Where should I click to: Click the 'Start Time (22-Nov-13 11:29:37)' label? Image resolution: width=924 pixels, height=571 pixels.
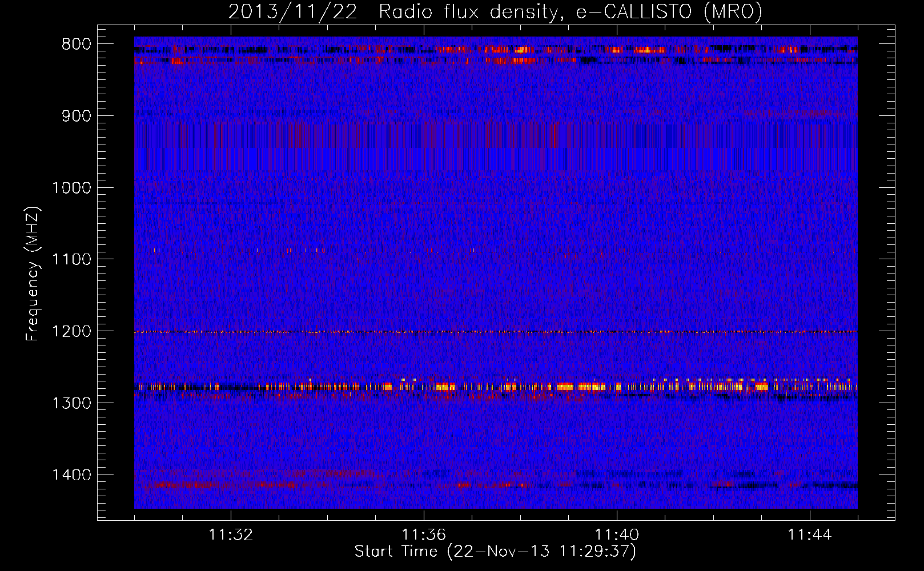coord(495,552)
